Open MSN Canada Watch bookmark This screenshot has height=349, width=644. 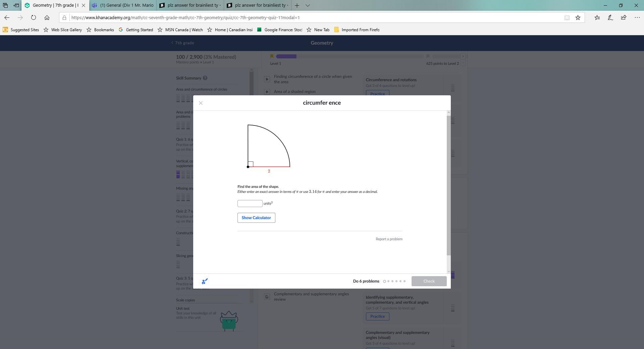(x=180, y=30)
